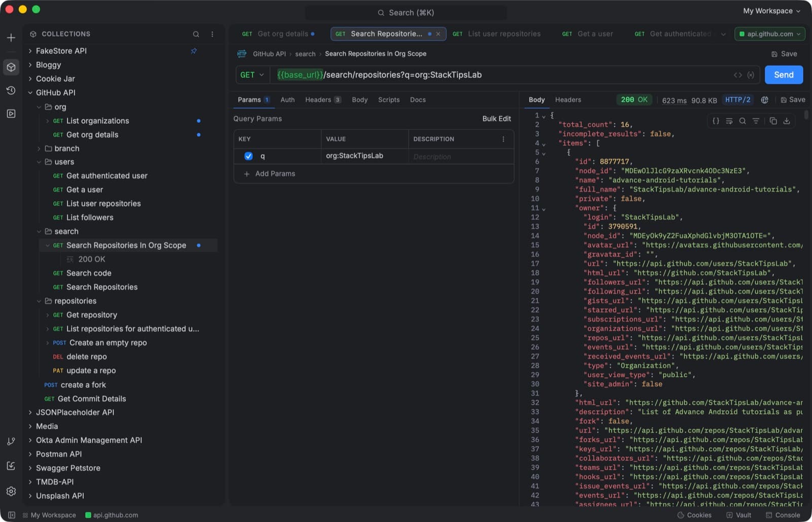Format the response with the braces icon
Viewport: 812px width, 522px height.
pyautogui.click(x=716, y=121)
